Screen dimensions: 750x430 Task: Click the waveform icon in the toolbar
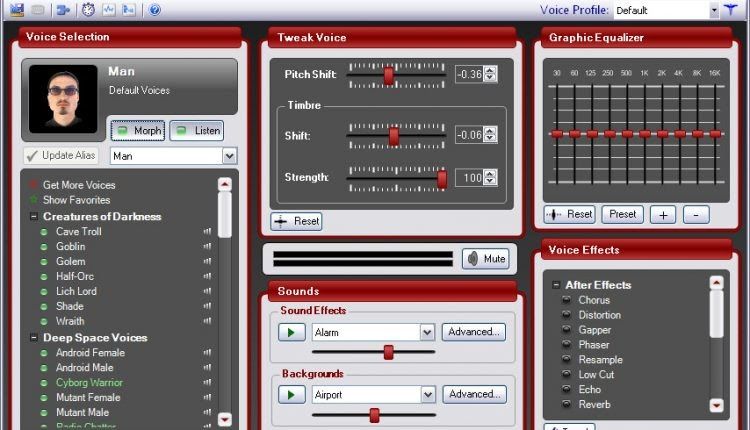pos(108,10)
